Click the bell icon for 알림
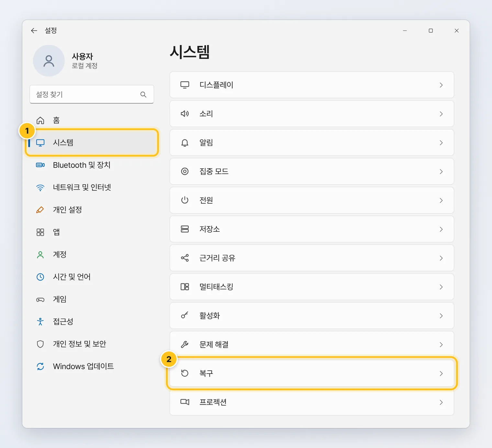The height and width of the screenshot is (448, 492). [x=185, y=143]
